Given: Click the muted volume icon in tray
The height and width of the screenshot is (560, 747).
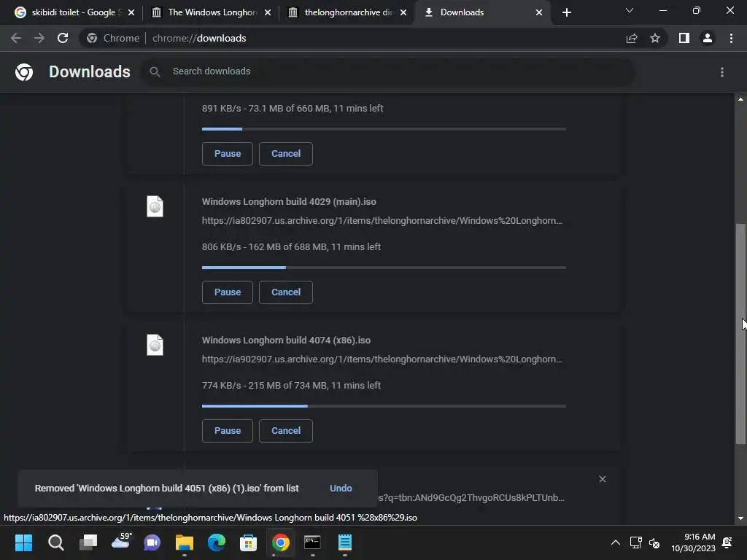Looking at the screenshot, I should [654, 542].
